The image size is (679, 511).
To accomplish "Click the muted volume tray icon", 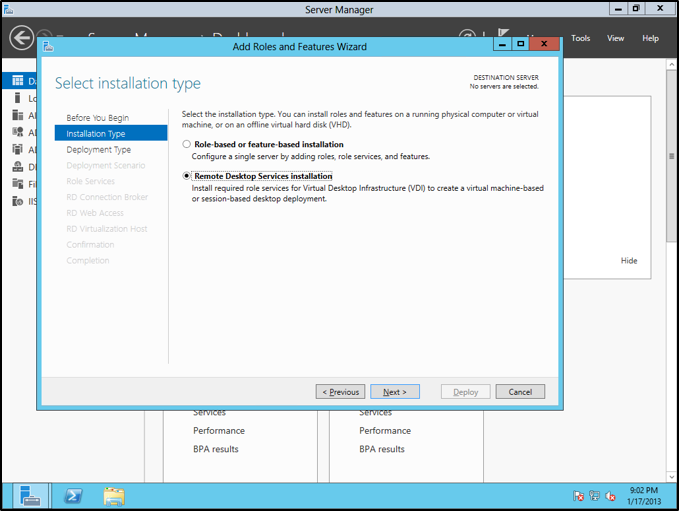I will [x=610, y=496].
